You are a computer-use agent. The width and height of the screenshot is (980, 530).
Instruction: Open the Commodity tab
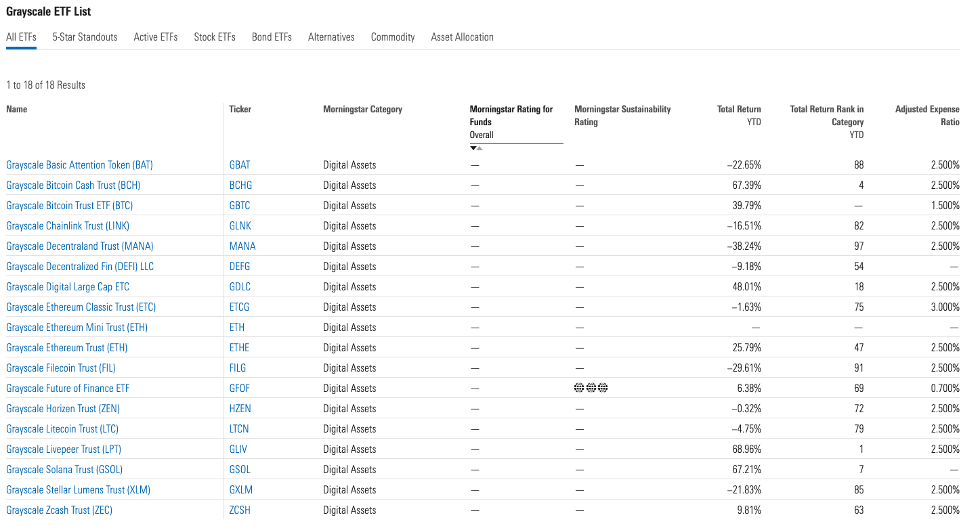click(x=393, y=37)
